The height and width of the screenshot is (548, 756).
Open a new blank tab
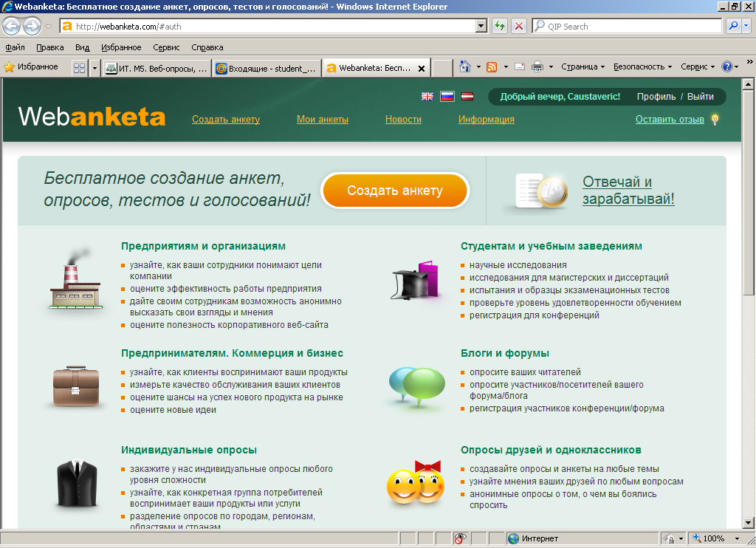point(441,69)
